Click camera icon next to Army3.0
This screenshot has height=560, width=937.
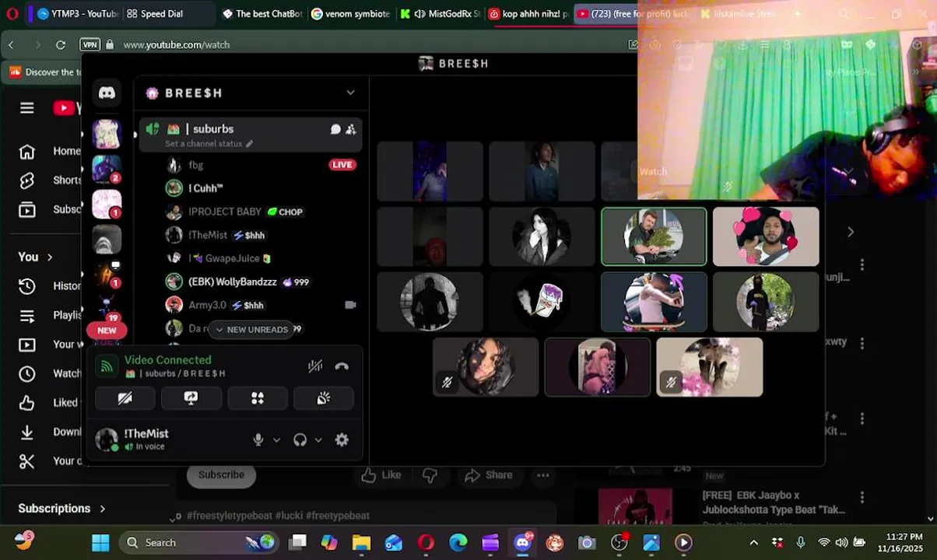350,305
